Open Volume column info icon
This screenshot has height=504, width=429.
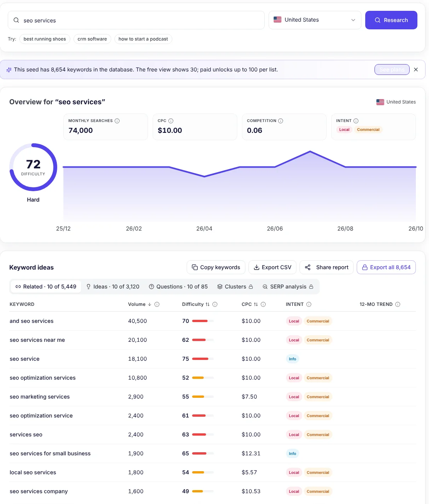point(157,304)
